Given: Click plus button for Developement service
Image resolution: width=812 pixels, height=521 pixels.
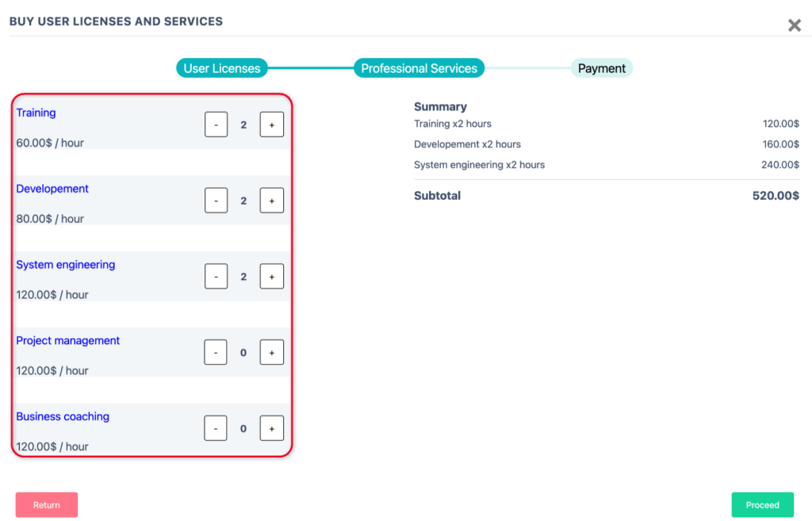Looking at the screenshot, I should pos(271,201).
